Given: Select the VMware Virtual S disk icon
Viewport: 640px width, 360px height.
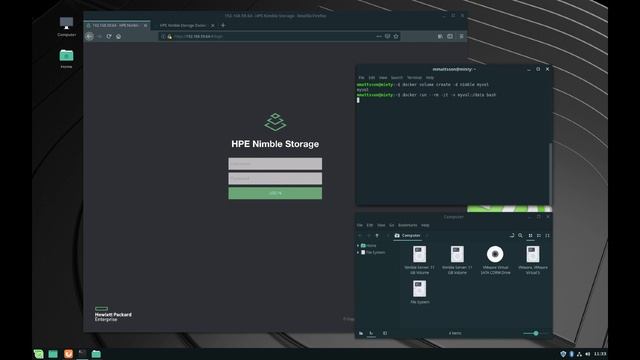Looking at the screenshot, I should click(x=533, y=260).
